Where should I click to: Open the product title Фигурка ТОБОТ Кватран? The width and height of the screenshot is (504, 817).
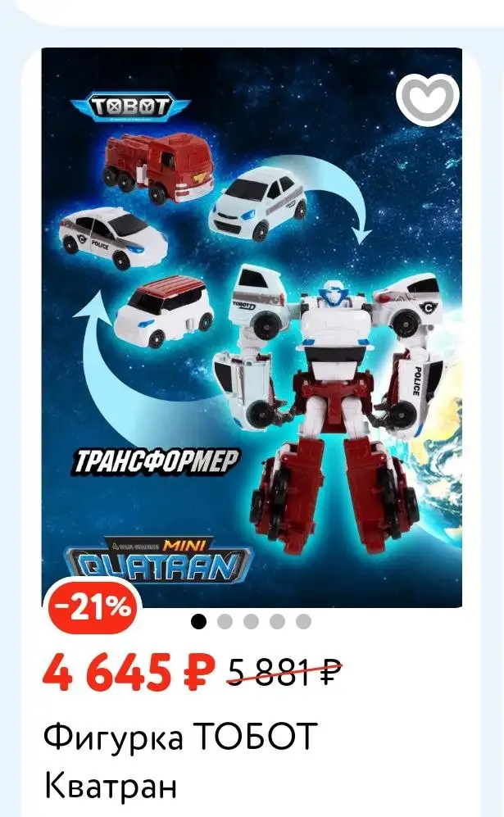180,760
